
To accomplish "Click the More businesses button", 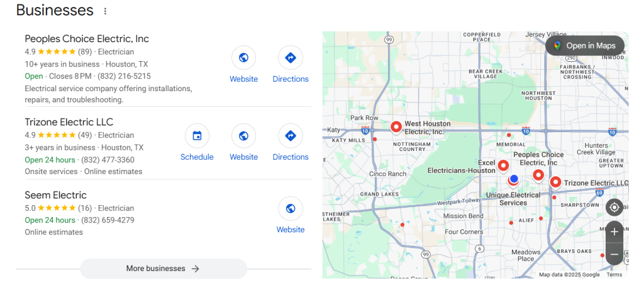I will point(164,269).
